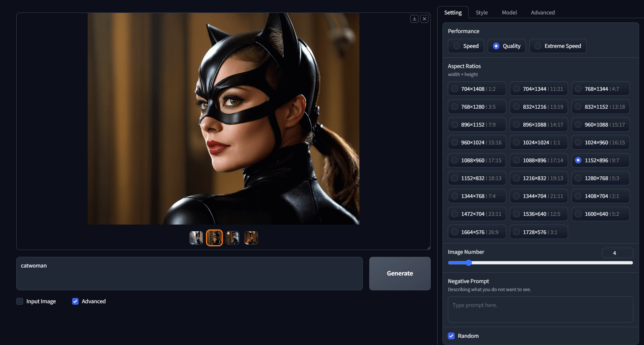The height and width of the screenshot is (345, 644).
Task: Choose 704×1408 1:2 aspect ratio
Action: pos(477,89)
